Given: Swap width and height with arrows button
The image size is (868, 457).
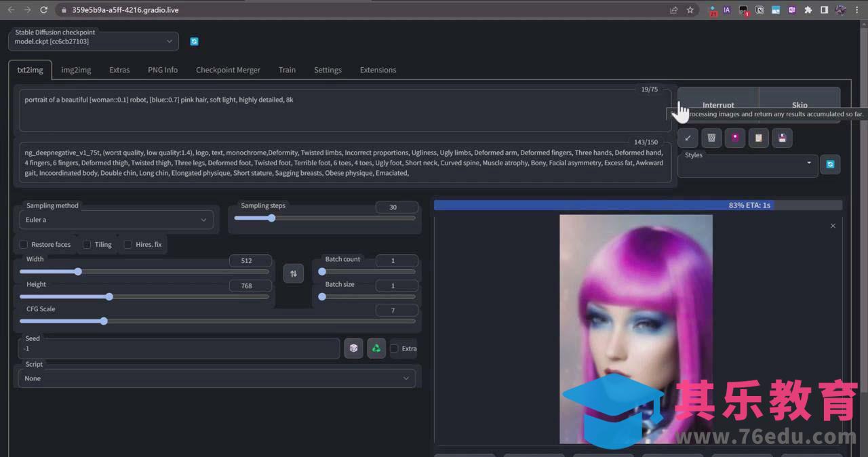Looking at the screenshot, I should tap(294, 274).
